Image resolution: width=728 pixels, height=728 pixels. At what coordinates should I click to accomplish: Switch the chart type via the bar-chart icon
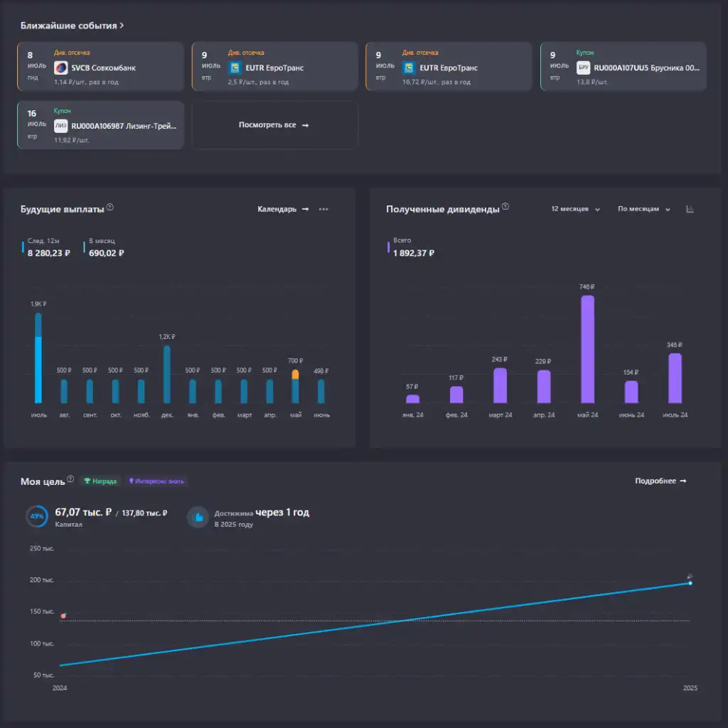point(690,209)
